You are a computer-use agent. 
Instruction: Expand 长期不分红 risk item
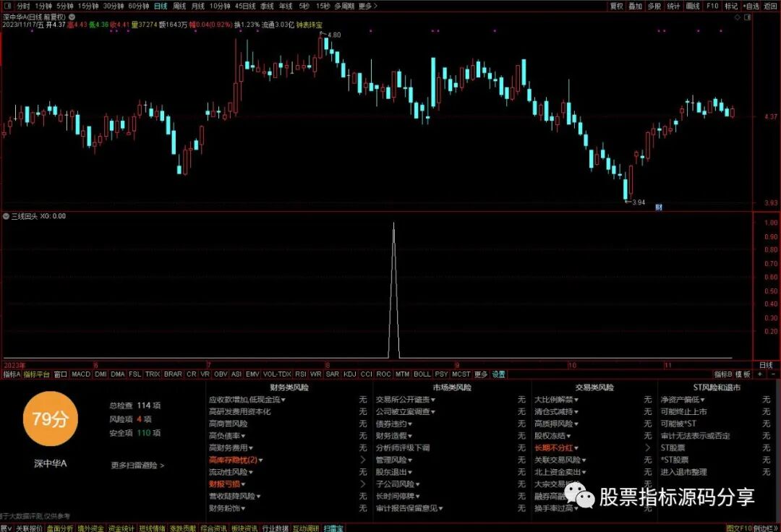[556, 448]
